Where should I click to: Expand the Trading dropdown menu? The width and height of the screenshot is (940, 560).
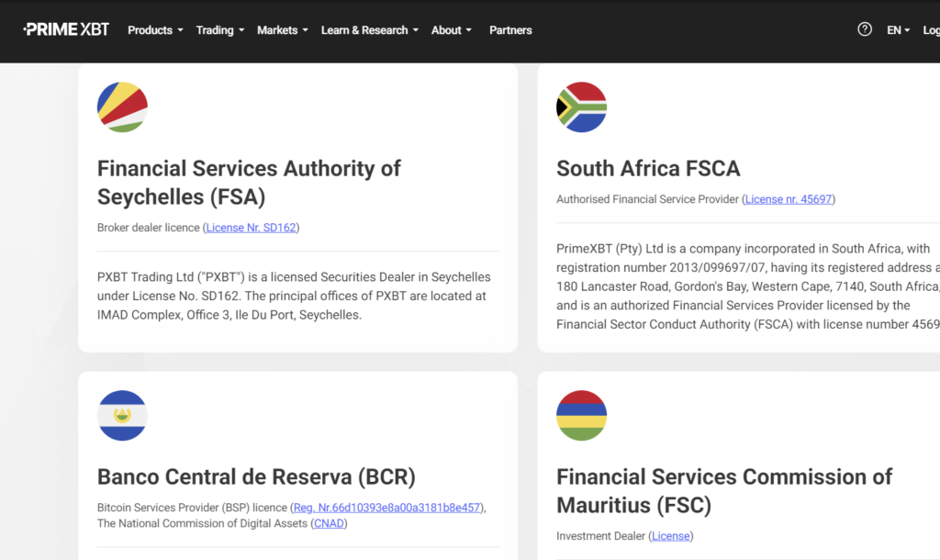point(220,30)
